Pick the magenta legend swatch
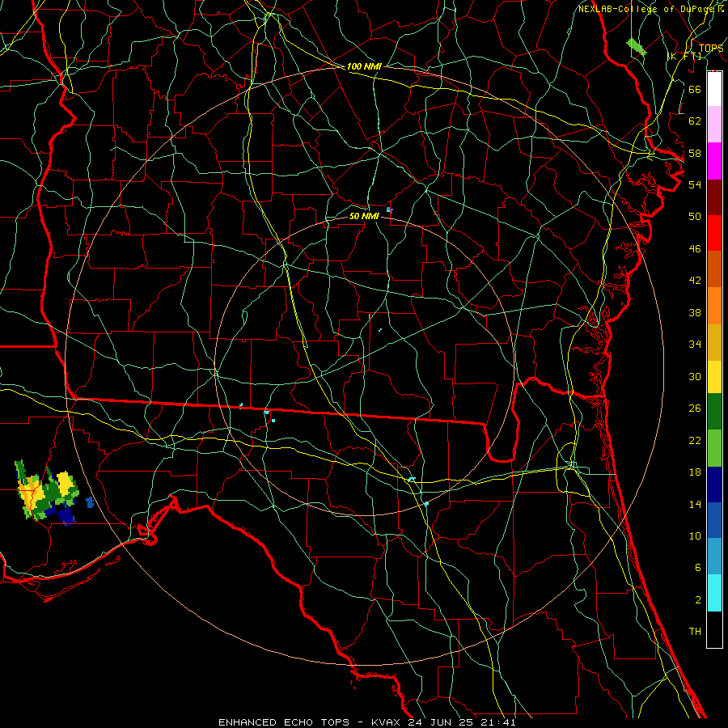This screenshot has height=728, width=728. click(714, 161)
